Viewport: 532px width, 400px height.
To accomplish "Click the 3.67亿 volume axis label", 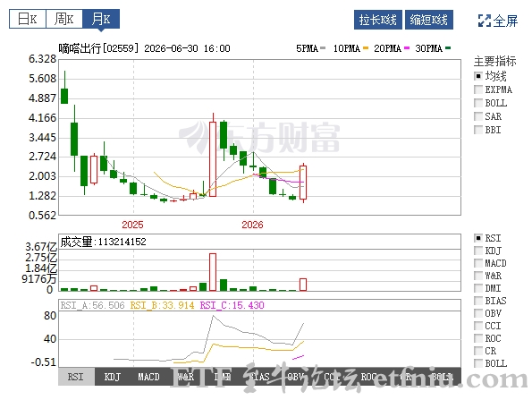I will click(41, 246).
